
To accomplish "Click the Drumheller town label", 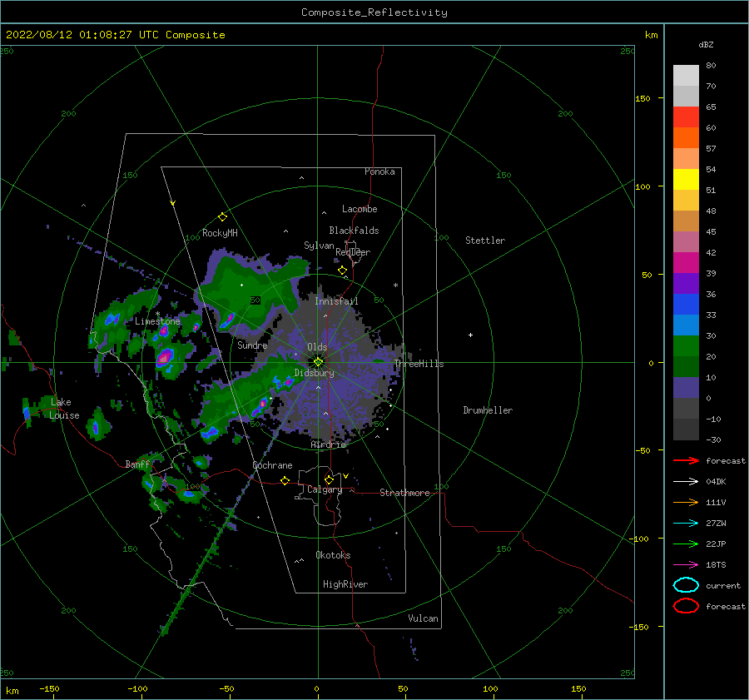I will (488, 410).
